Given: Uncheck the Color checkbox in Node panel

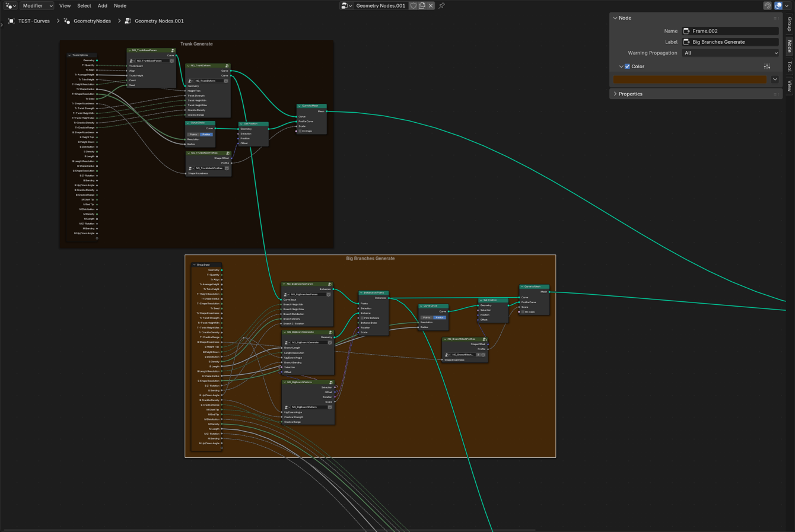Looking at the screenshot, I should [x=628, y=66].
